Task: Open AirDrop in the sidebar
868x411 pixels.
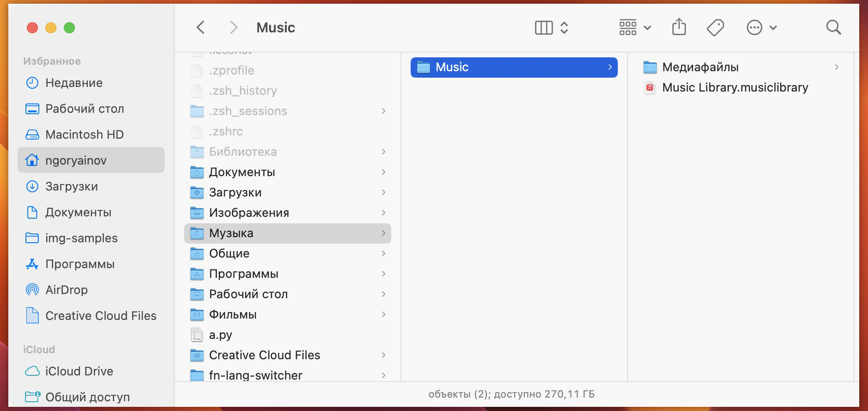Action: [66, 290]
